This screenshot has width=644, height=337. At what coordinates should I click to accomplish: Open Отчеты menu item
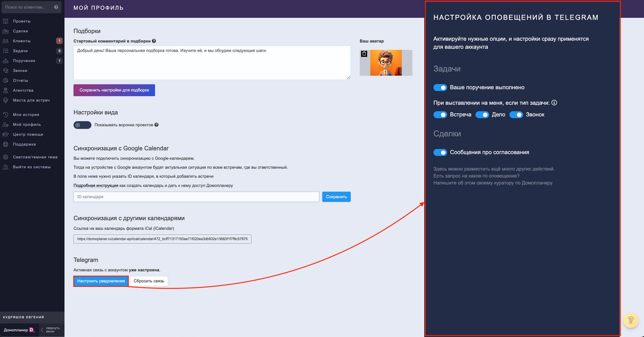pos(20,81)
